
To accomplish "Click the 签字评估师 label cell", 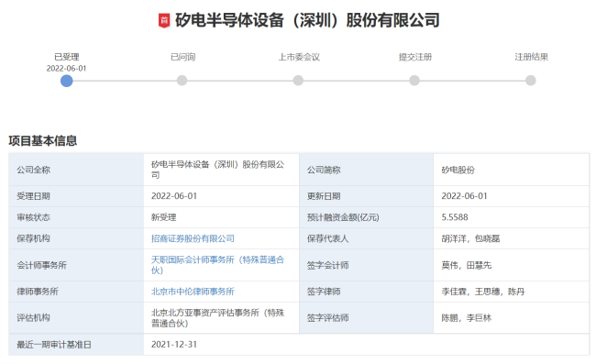I will point(367,317).
